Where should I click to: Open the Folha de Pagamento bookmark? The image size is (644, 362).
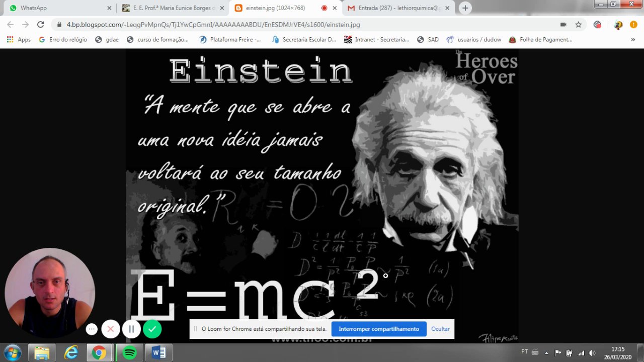click(540, 39)
